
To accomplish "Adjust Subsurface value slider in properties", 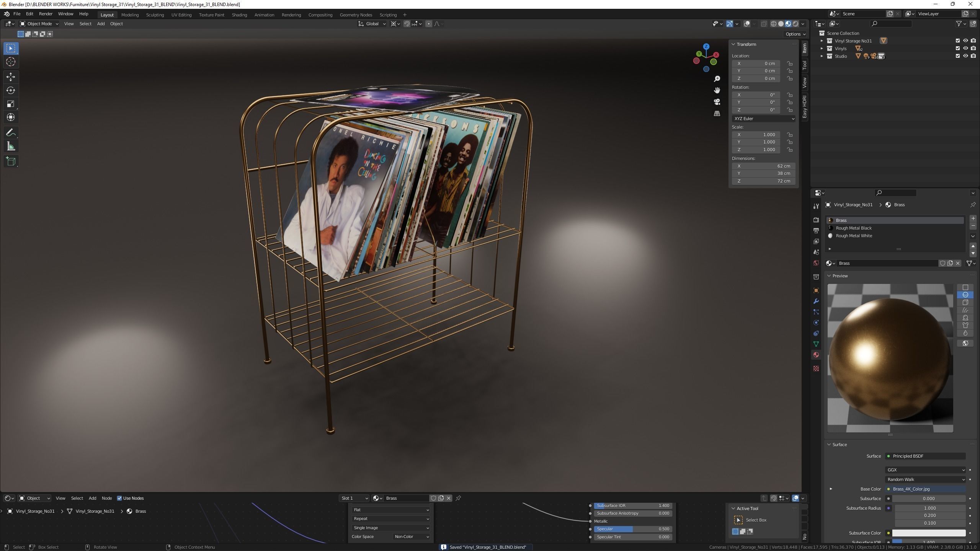I will click(929, 499).
